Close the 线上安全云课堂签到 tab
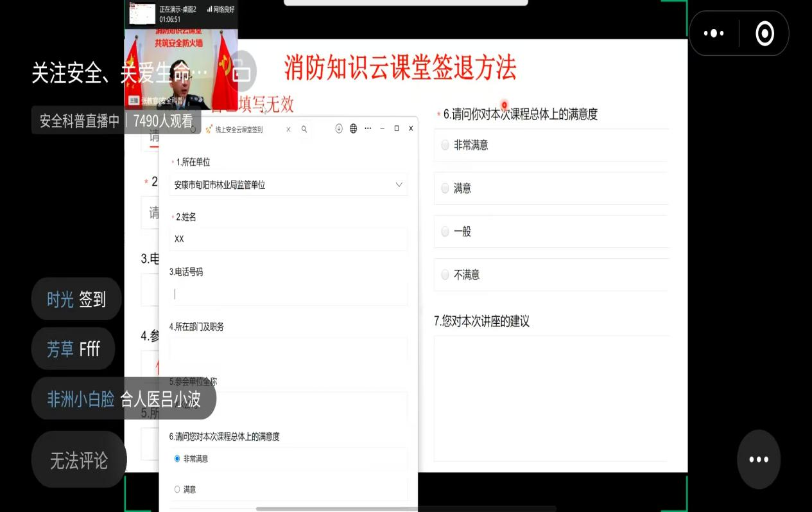Screen dimensions: 812x512 tap(288, 129)
